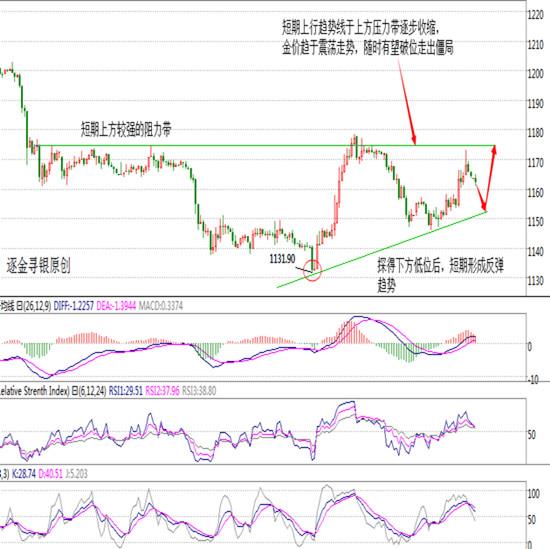
Task: Click the K:28.74 value in KDJ header
Action: pos(24,474)
